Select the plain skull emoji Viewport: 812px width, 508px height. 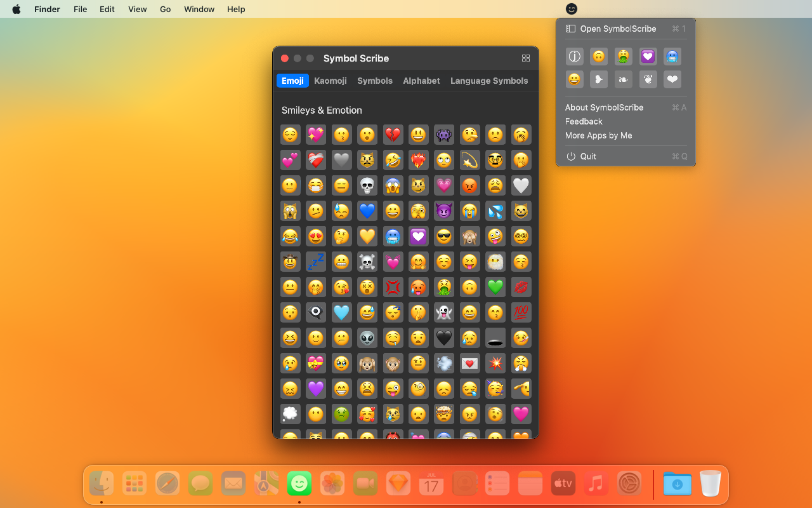367,185
